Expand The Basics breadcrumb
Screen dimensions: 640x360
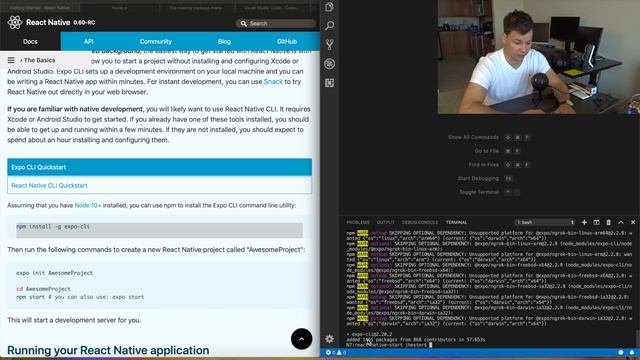(x=38, y=60)
